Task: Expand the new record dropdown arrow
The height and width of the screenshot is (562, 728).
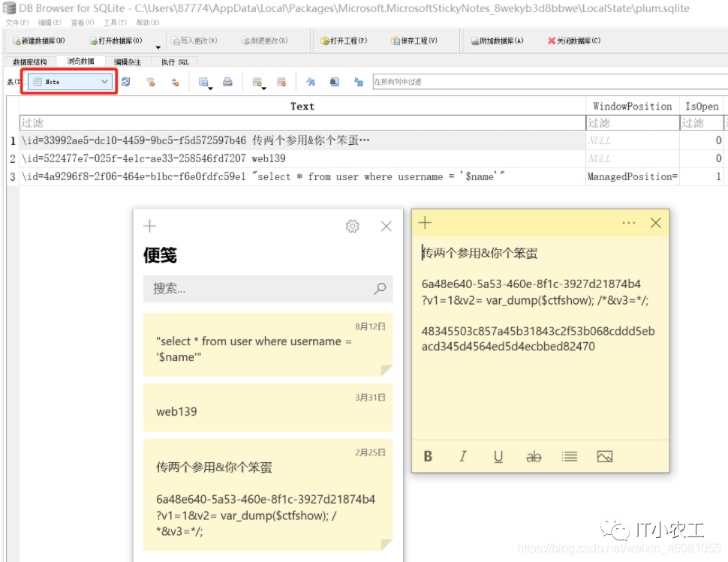Action: [263, 88]
